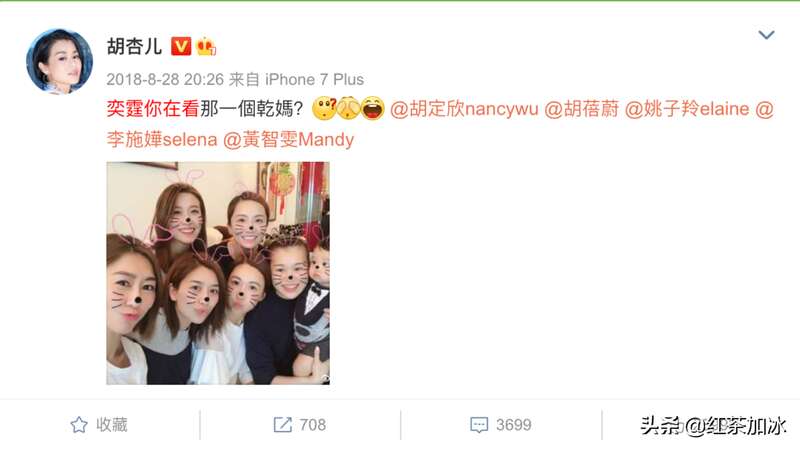Screen dimensions: 800x449
Task: Click the 胡杏儿 profile avatar
Action: (x=59, y=61)
